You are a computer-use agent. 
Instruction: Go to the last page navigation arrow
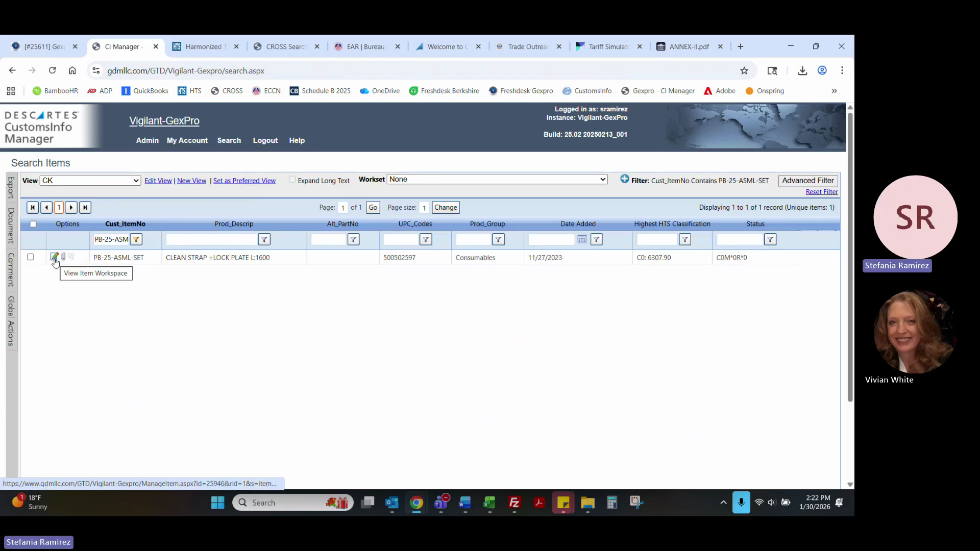pyautogui.click(x=85, y=208)
